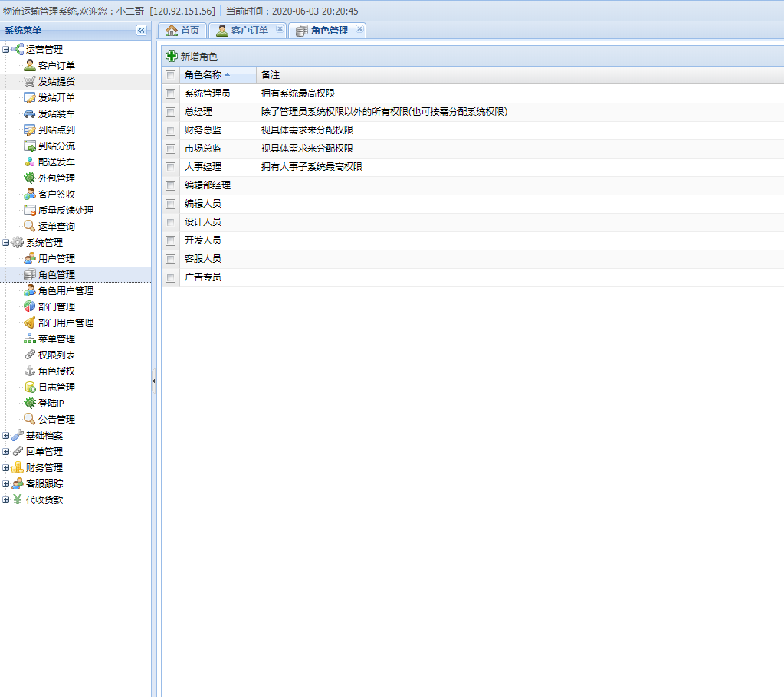784x697 pixels.
Task: Check the 财务总监 row checkbox
Action: point(170,130)
